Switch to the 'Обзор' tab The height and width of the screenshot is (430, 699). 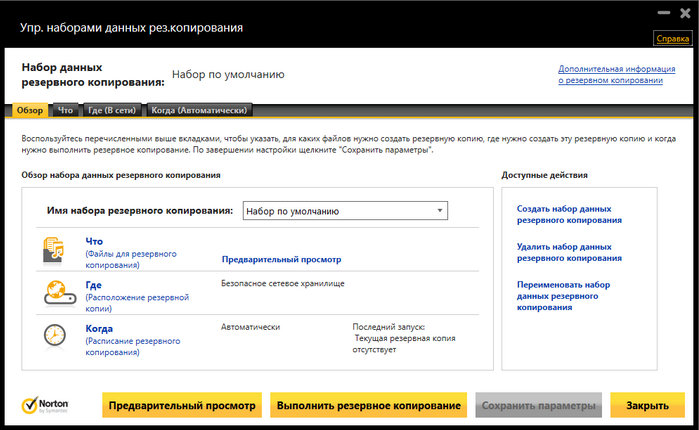tap(30, 110)
